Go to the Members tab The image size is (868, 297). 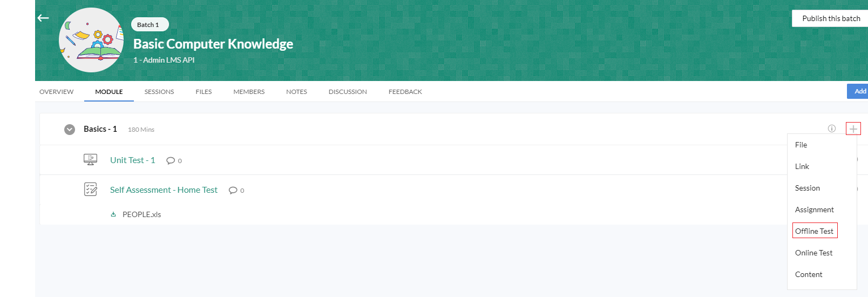click(249, 92)
